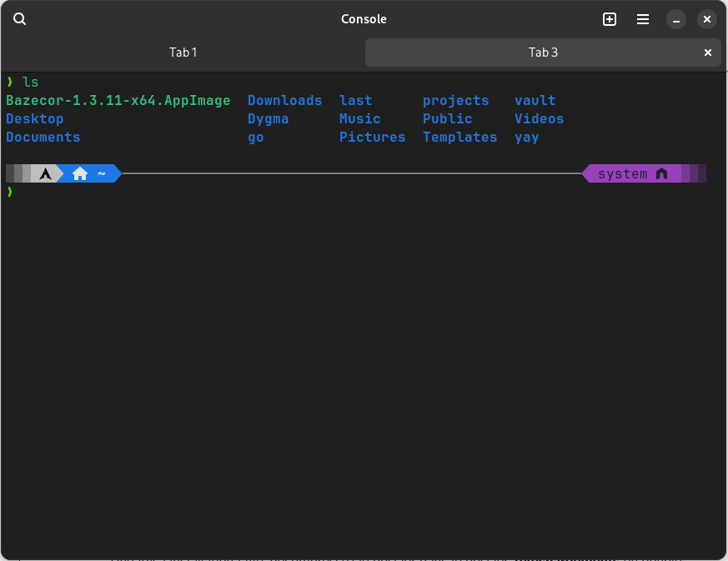Image resolution: width=728 pixels, height=561 pixels.
Task: Select Tab 3
Action: (x=543, y=53)
